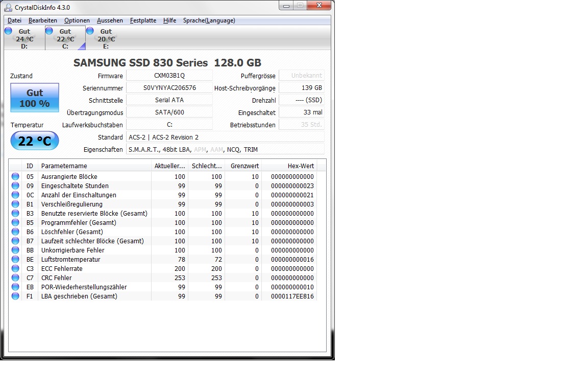Image resolution: width=588 pixels, height=368 pixels.
Task: Click status icon of Ausrangierte Blöcke row
Action: point(15,176)
